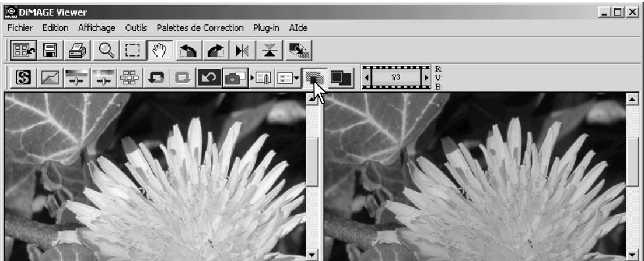This screenshot has width=644, height=261.
Task: Click left pane scrollbar down arrow
Action: (x=313, y=255)
